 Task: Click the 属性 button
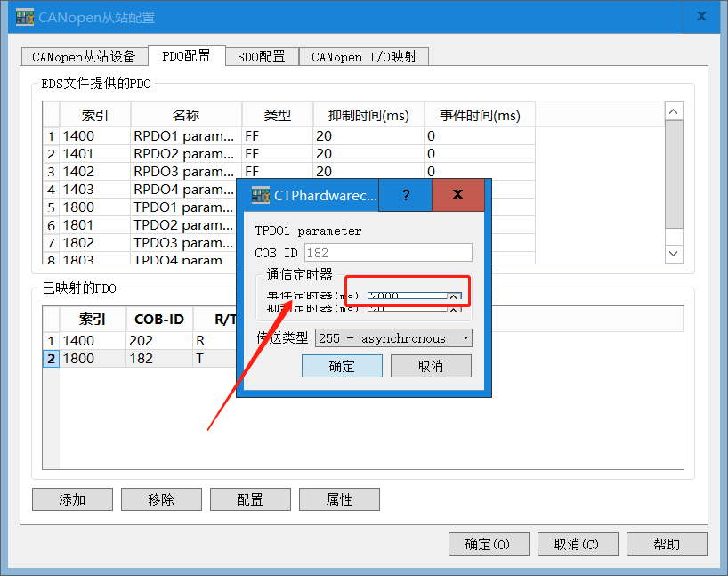(x=339, y=499)
